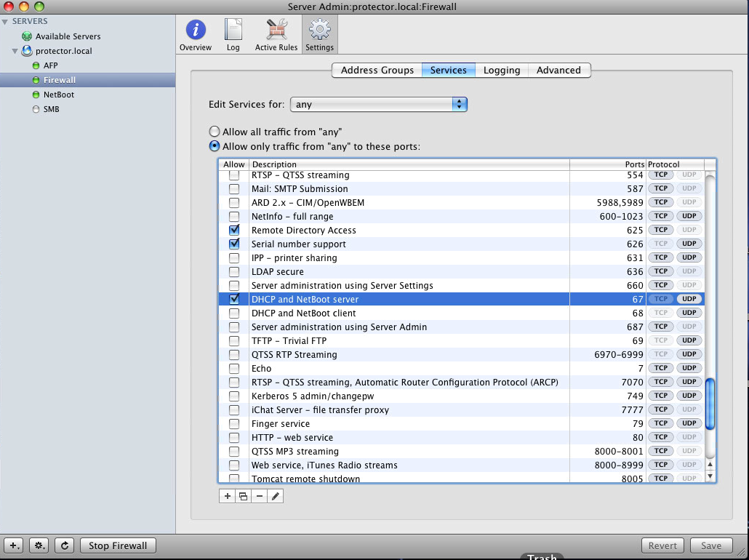The width and height of the screenshot is (749, 560).
Task: Toggle UDP pill for IPP printer sharing
Action: (x=689, y=257)
